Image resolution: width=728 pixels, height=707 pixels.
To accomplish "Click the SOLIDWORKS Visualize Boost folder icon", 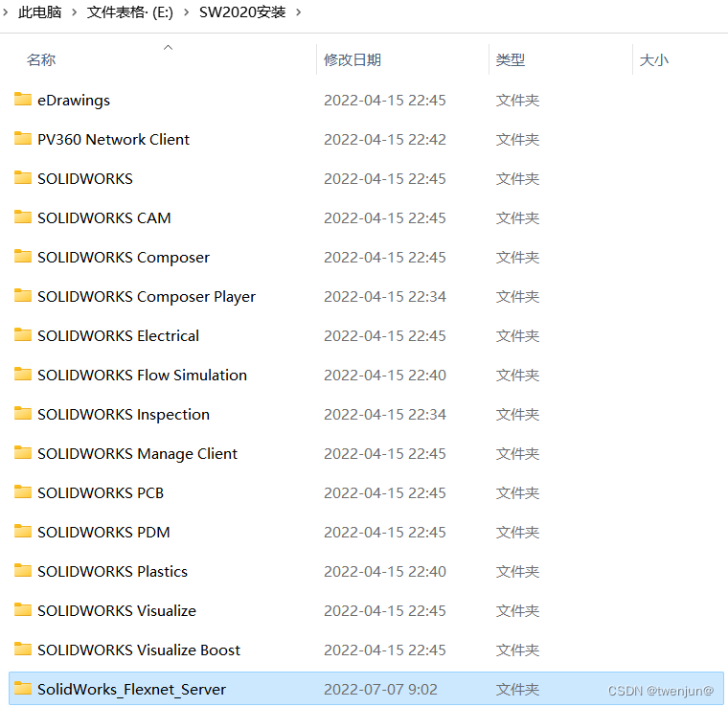I will pyautogui.click(x=23, y=649).
